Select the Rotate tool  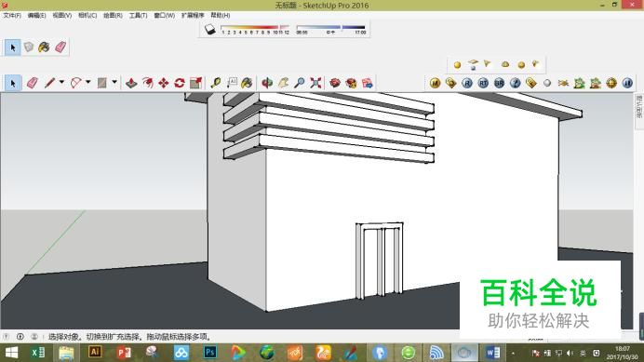click(x=180, y=83)
